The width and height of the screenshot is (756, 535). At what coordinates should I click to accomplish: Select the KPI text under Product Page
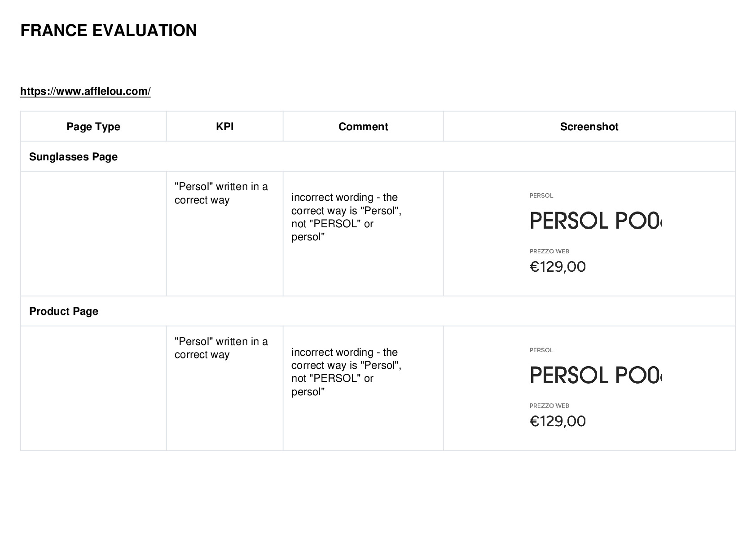click(x=221, y=348)
